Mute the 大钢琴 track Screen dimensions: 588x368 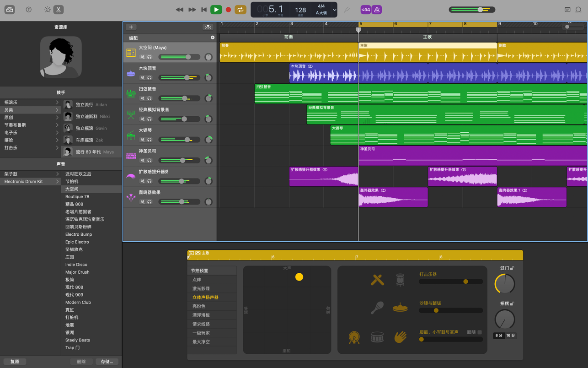click(x=143, y=140)
